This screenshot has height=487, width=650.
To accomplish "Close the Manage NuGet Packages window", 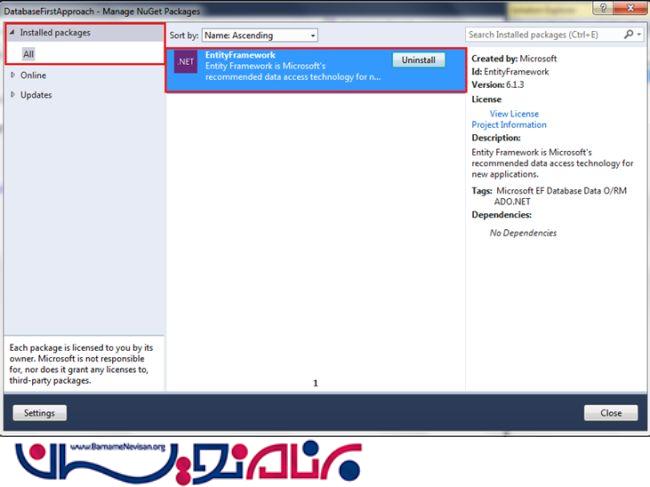I will point(630,7).
